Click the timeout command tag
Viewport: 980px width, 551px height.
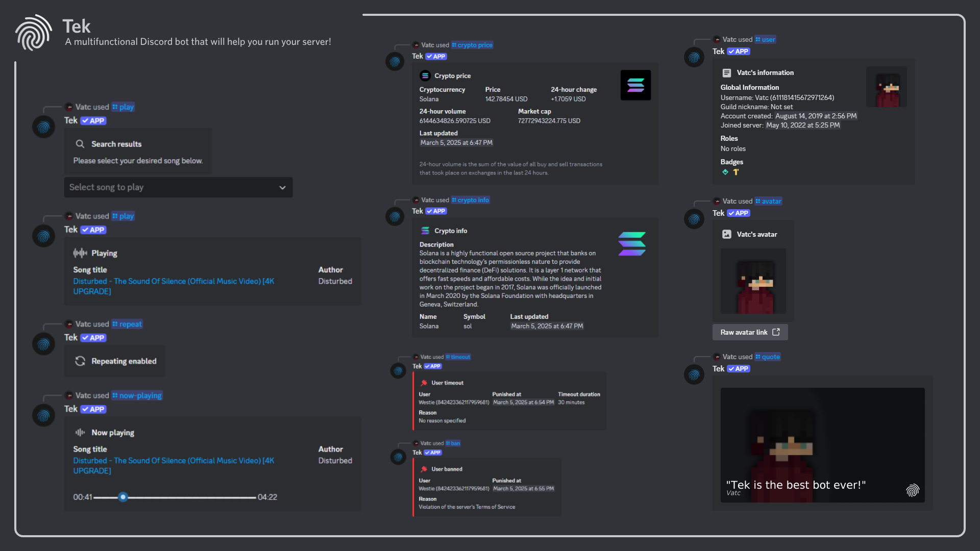coord(458,357)
